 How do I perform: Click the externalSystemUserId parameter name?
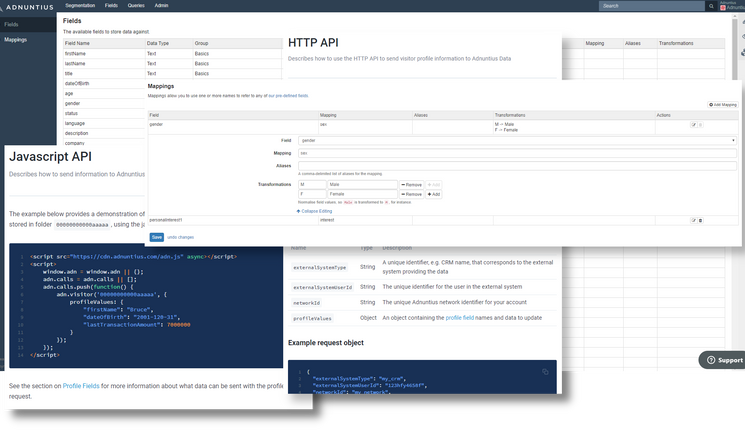323,287
